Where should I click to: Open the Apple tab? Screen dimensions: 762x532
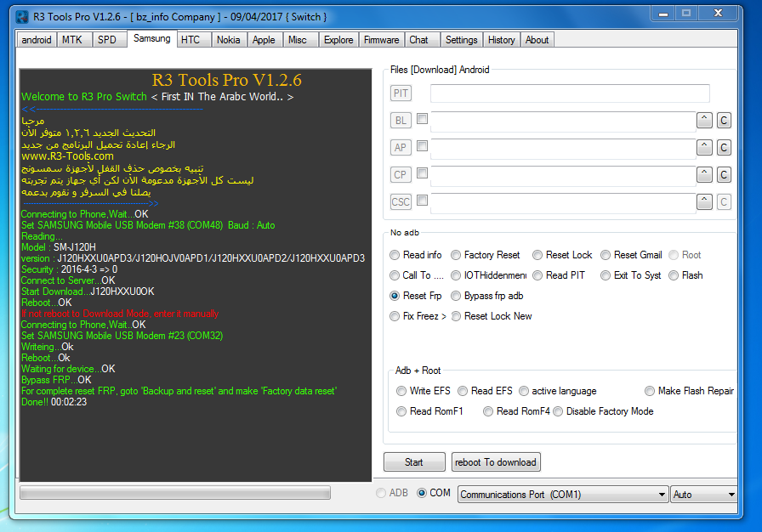pos(264,40)
